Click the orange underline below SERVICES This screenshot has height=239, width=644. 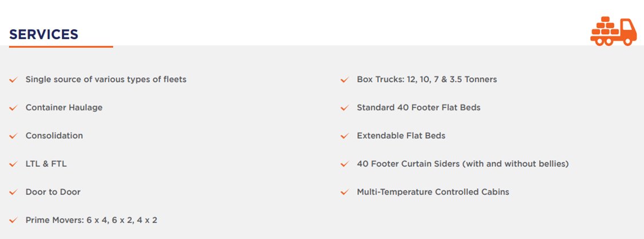tap(61, 47)
